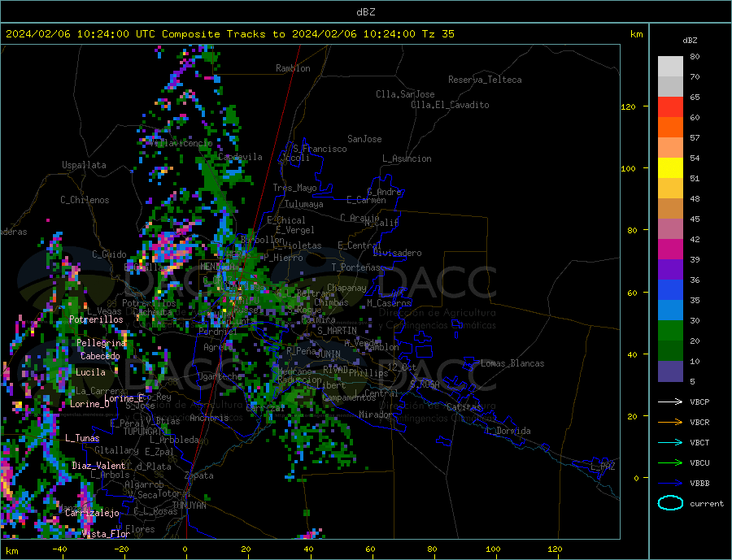Viewport: 732px width, 560px height.
Task: Click the Ugarteche map label
Action: click(x=220, y=376)
